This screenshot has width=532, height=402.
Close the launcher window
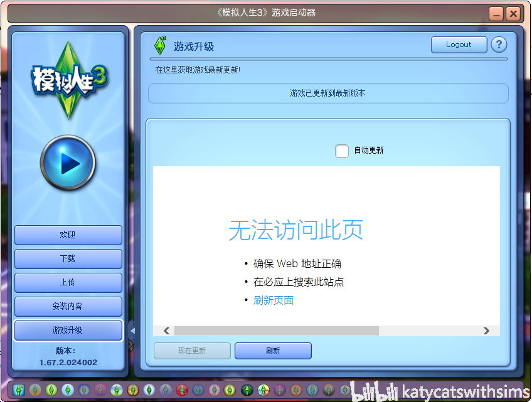tap(514, 14)
